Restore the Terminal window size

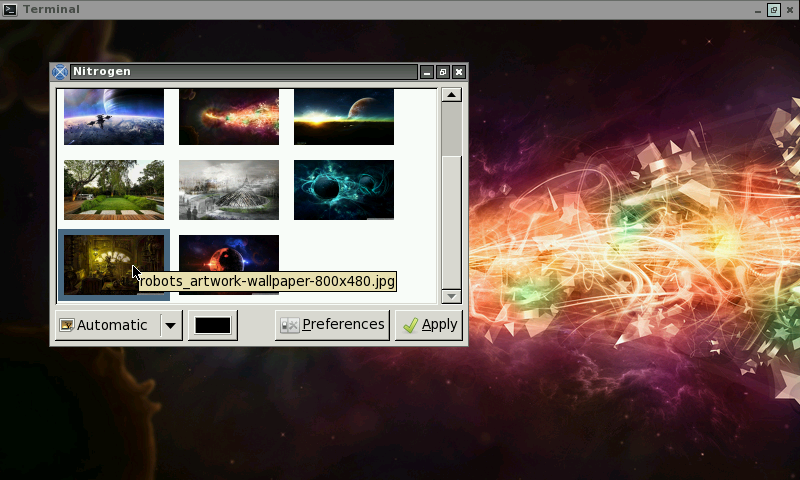click(x=774, y=10)
